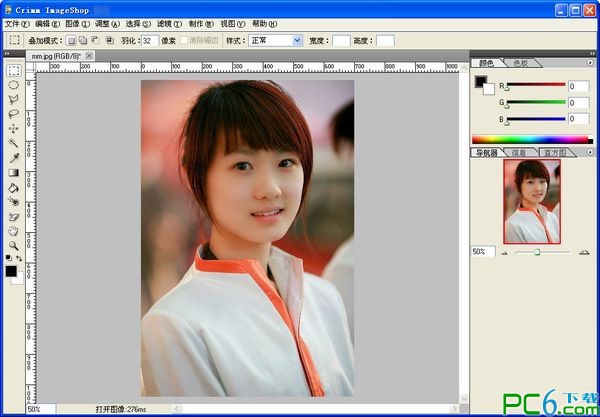This screenshot has width=600, height=417.
Task: Select the Move tool
Action: 14,129
